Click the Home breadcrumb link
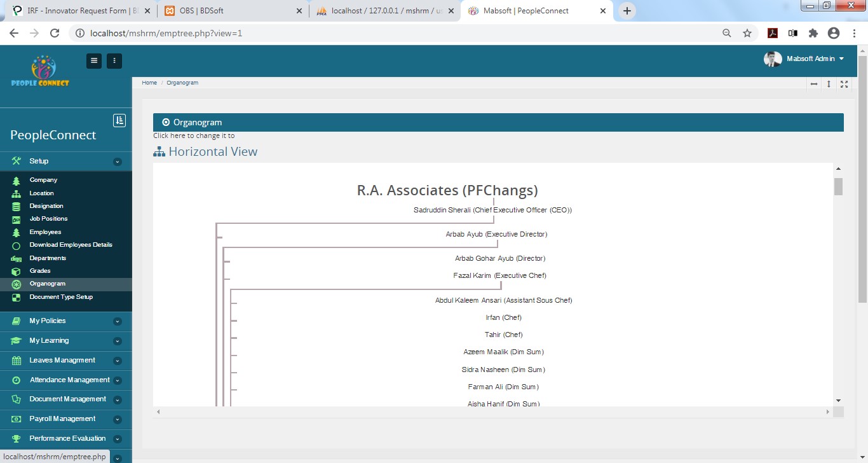Image resolution: width=868 pixels, height=463 pixels. coord(149,83)
